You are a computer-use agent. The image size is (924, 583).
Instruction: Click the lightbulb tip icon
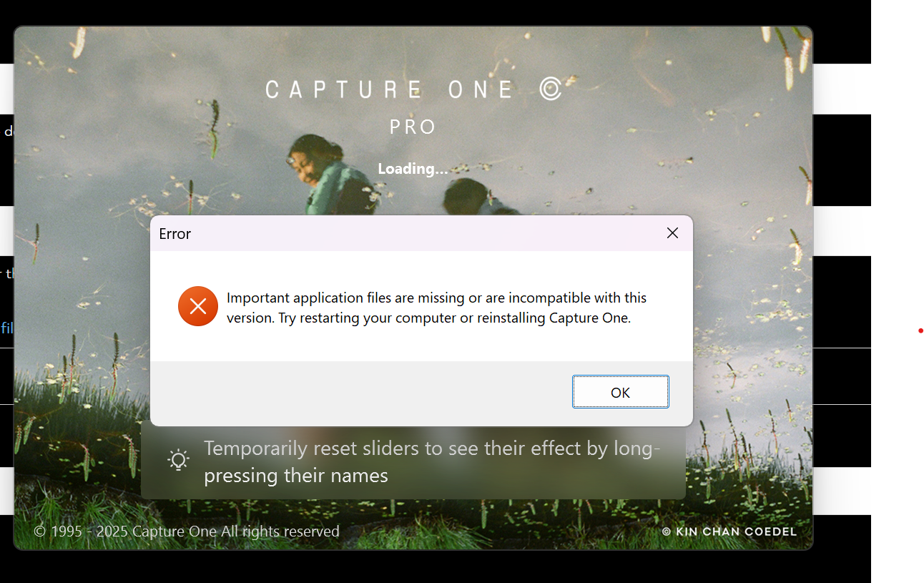tap(178, 460)
